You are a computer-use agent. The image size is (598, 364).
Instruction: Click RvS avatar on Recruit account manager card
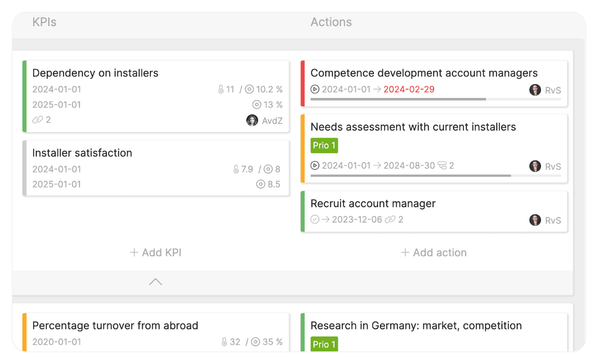pyautogui.click(x=535, y=220)
